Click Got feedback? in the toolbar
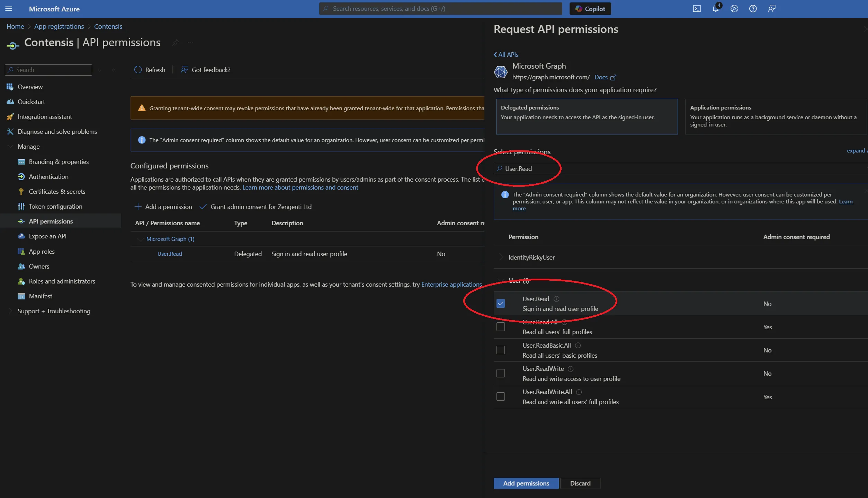 (x=205, y=70)
